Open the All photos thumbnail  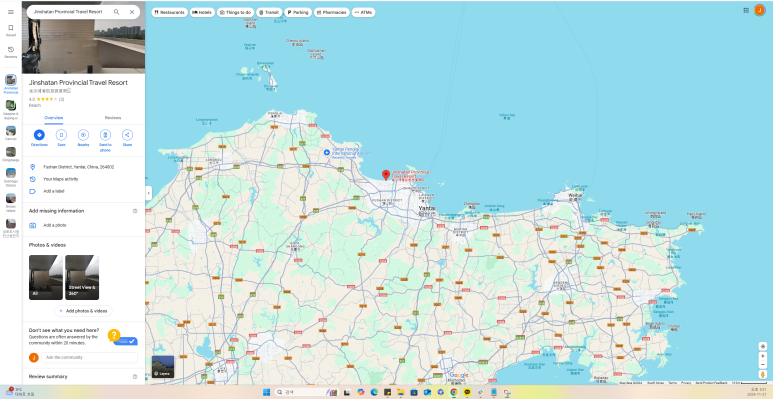pyautogui.click(x=46, y=277)
